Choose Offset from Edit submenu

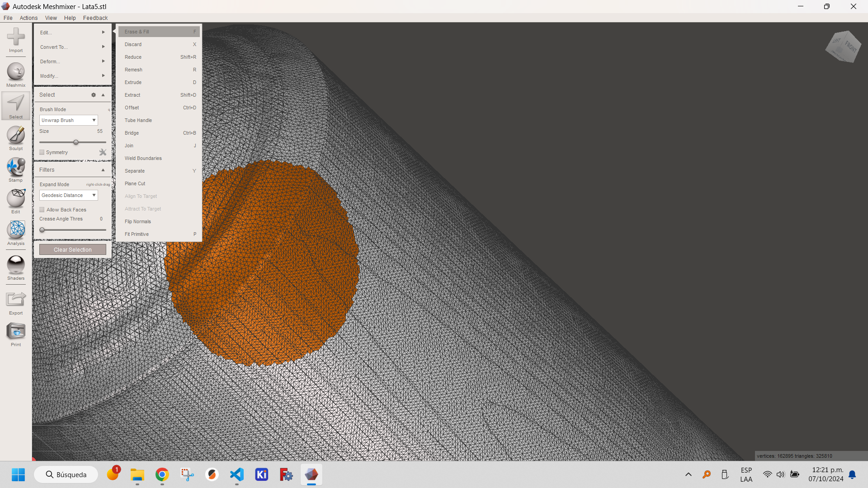click(159, 108)
